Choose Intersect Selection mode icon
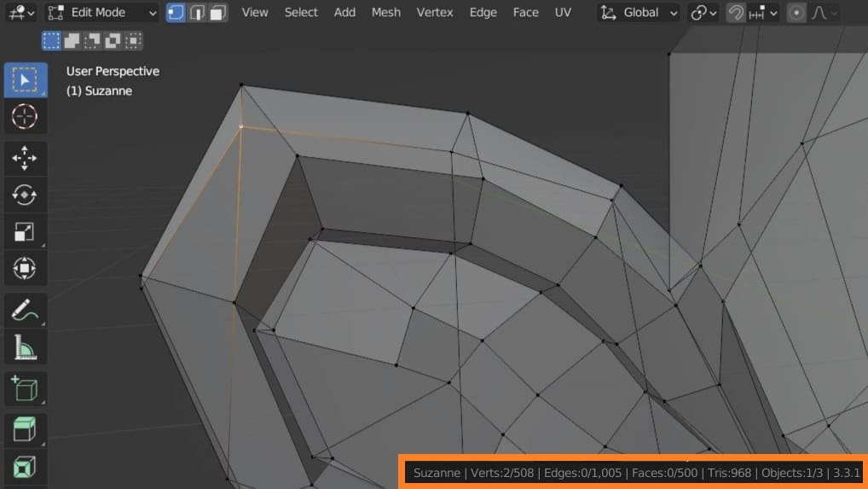The width and height of the screenshot is (868, 489). pyautogui.click(x=133, y=40)
